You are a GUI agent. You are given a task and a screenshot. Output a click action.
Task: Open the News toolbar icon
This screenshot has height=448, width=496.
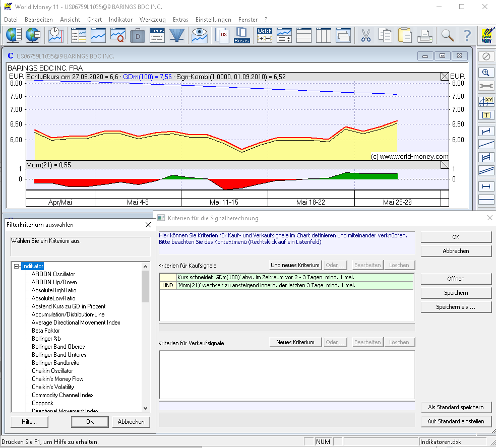157,35
